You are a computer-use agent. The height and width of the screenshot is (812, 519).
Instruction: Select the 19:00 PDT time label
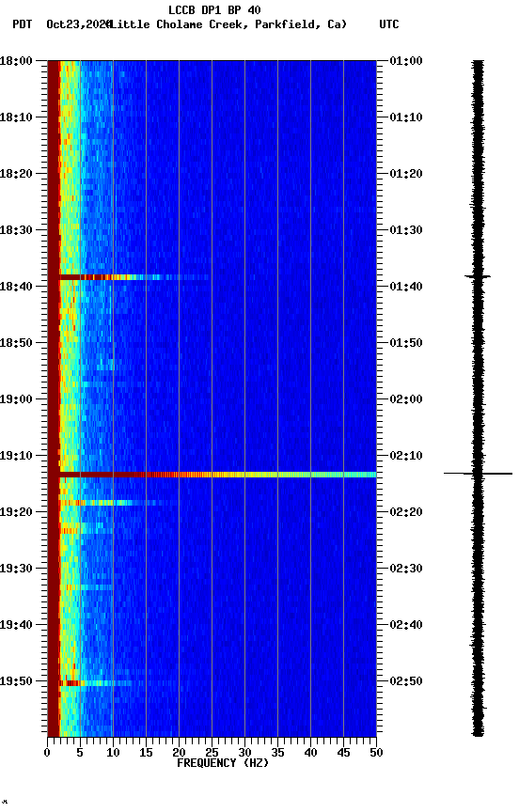(16, 399)
